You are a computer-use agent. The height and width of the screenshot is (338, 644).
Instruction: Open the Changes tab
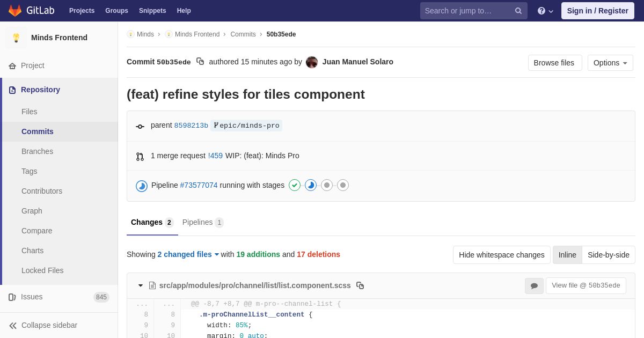pos(152,223)
